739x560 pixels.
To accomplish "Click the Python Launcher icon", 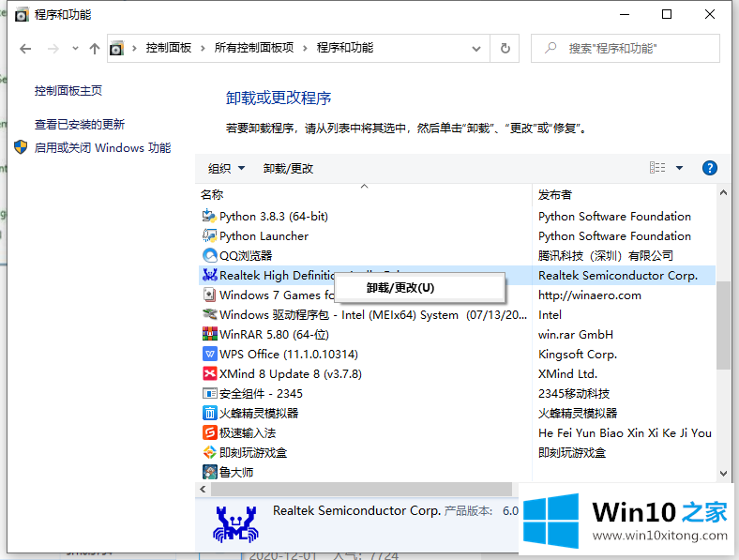I will 209,235.
